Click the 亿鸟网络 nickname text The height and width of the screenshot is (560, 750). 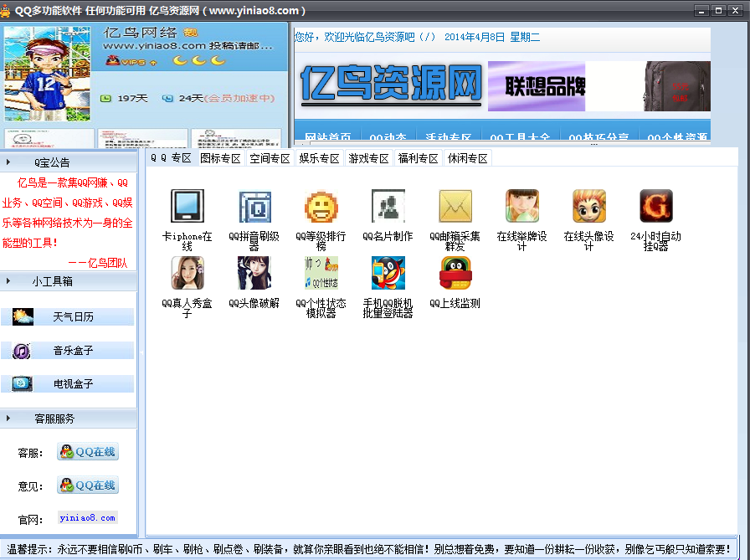click(x=140, y=33)
